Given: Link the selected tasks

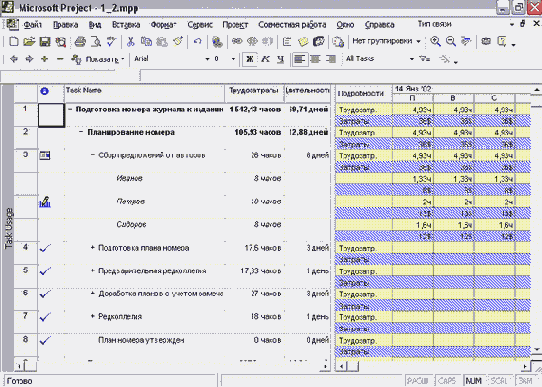Looking at the screenshot, I should tap(237, 42).
